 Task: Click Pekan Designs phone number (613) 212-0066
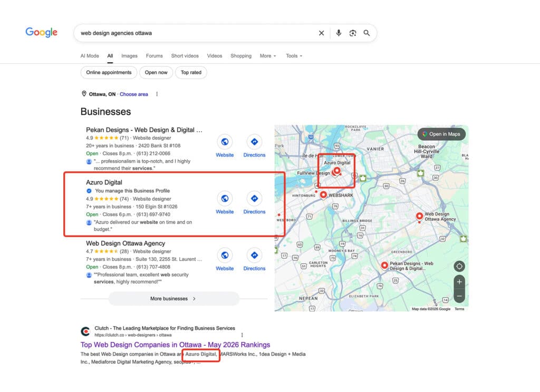(153, 153)
